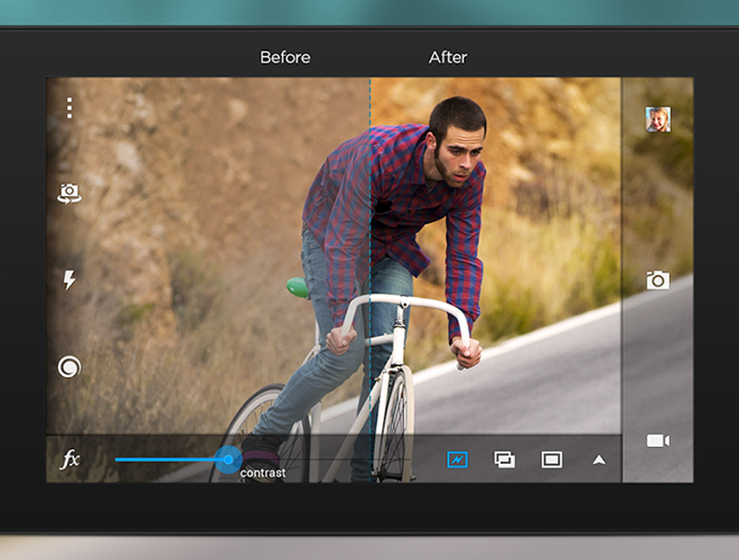Switch to video recording mode
The image size is (739, 560).
(x=658, y=441)
